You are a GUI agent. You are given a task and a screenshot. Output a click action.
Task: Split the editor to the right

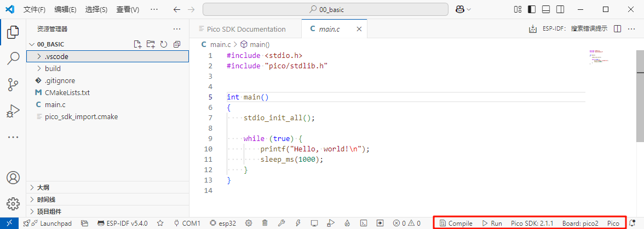point(617,28)
